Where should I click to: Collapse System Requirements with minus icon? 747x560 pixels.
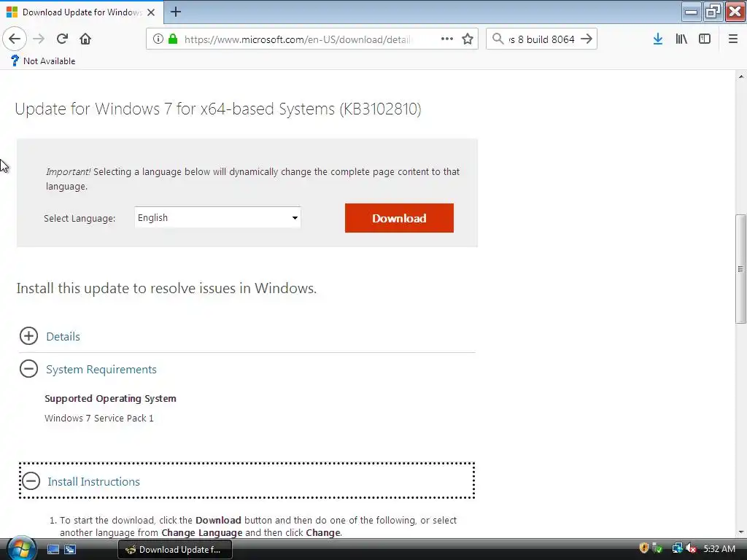click(28, 369)
